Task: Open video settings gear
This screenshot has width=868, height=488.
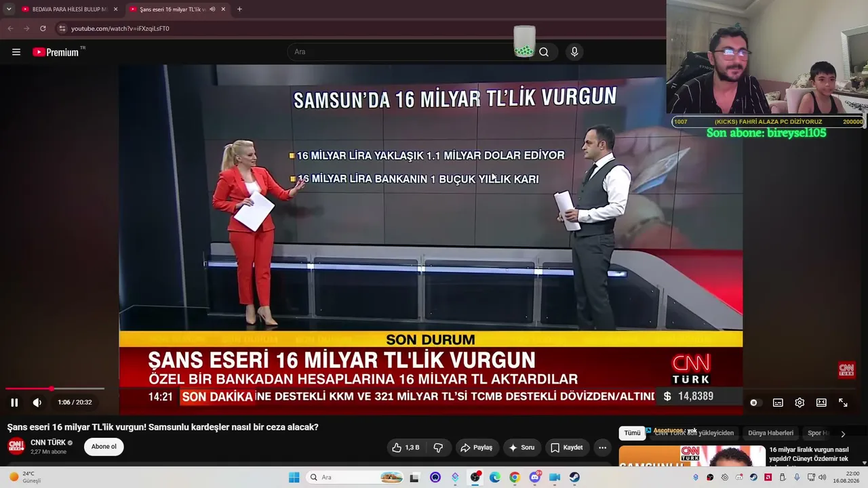Action: (800, 403)
